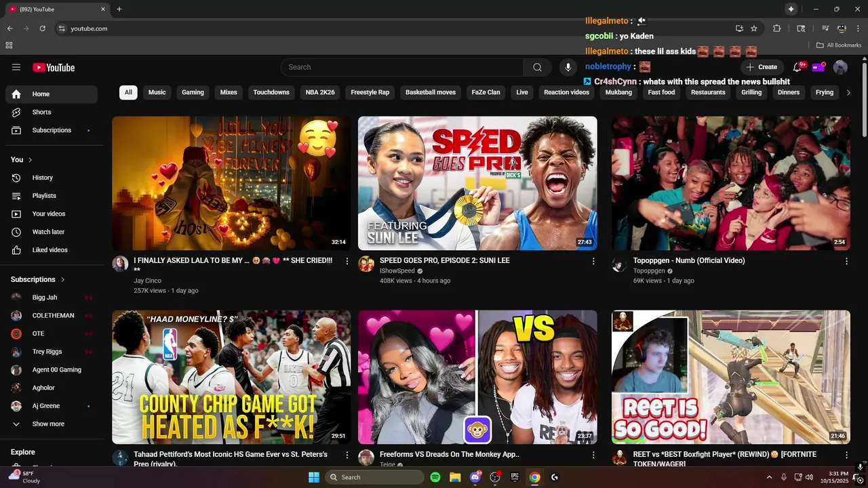The image size is (868, 488).
Task: Bookmark this page with the star icon
Action: pos(754,28)
